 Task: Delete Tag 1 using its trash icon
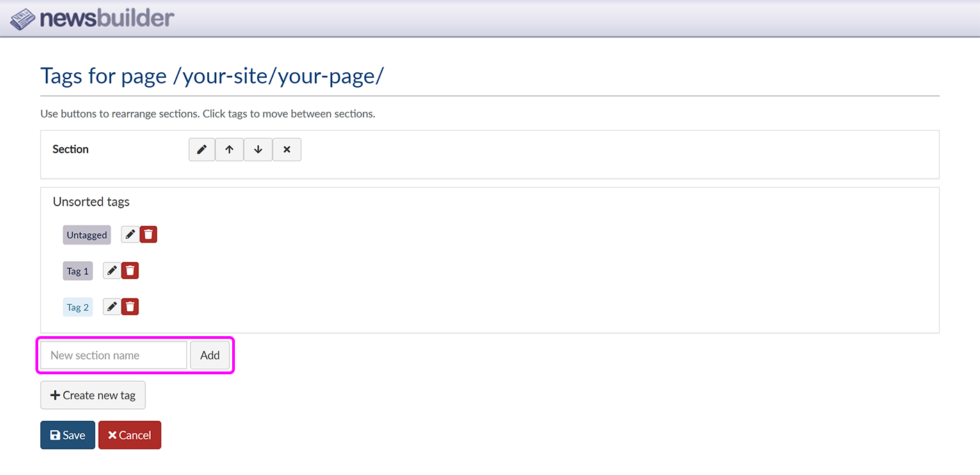click(130, 271)
